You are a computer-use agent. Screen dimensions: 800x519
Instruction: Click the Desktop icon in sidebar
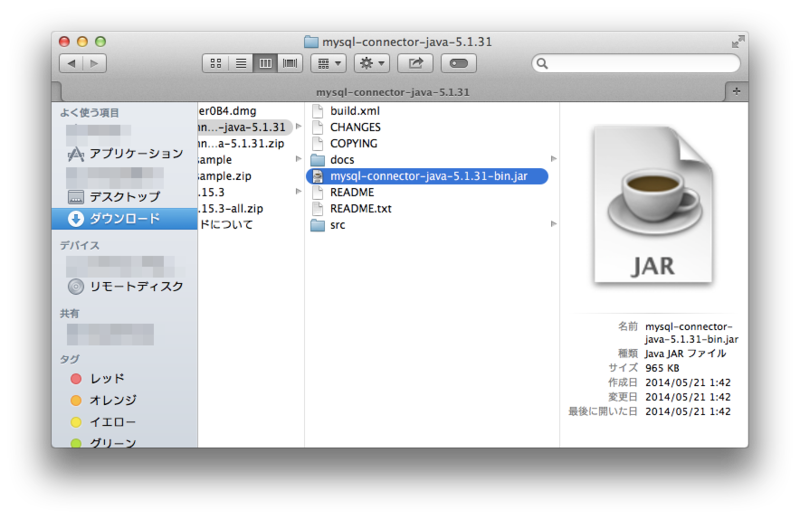[76, 197]
